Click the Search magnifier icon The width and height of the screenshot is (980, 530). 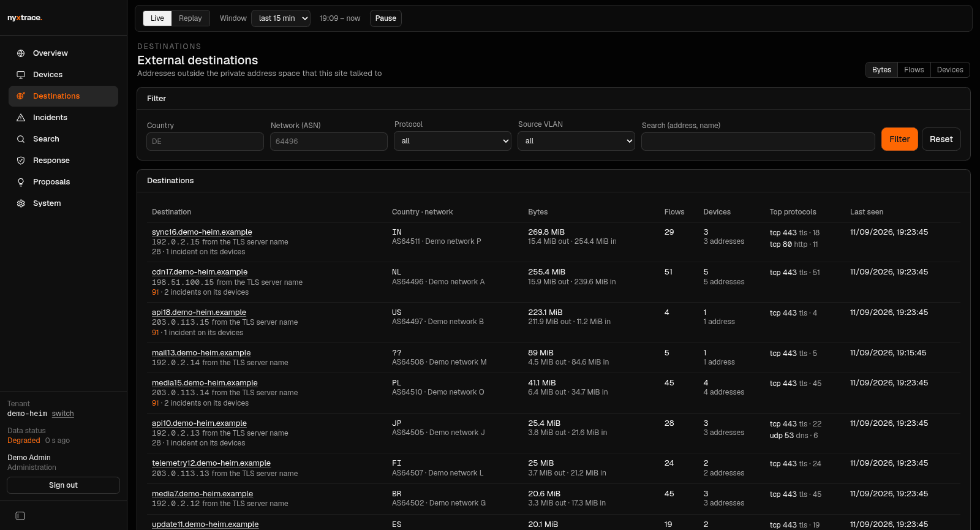tap(21, 139)
